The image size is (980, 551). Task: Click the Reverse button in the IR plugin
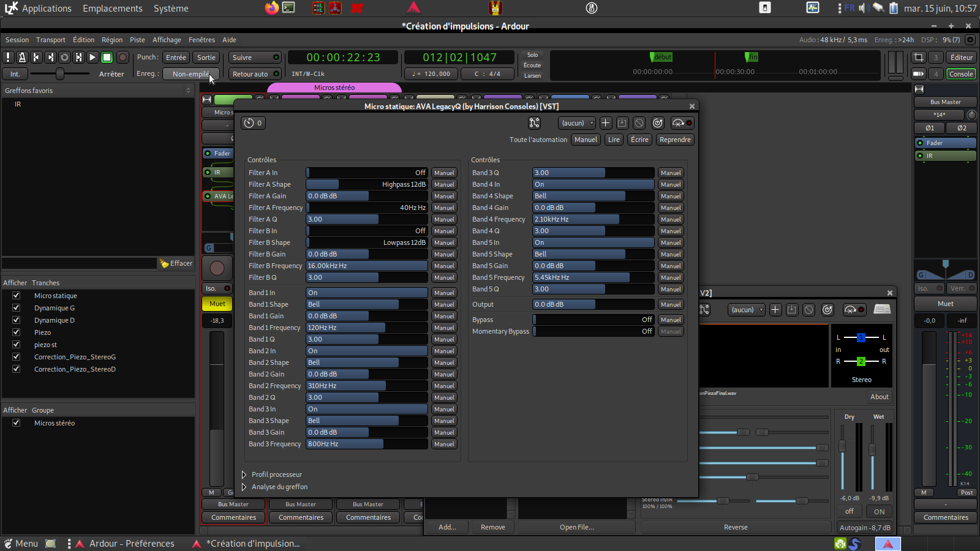[x=736, y=527]
